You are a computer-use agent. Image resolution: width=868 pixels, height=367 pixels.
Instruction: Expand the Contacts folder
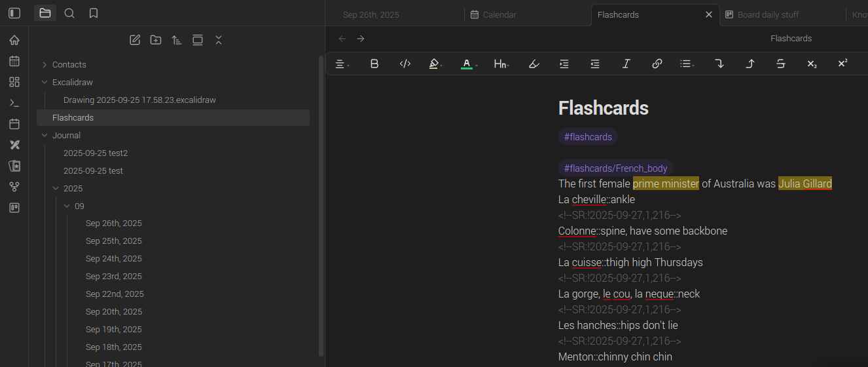click(x=45, y=65)
